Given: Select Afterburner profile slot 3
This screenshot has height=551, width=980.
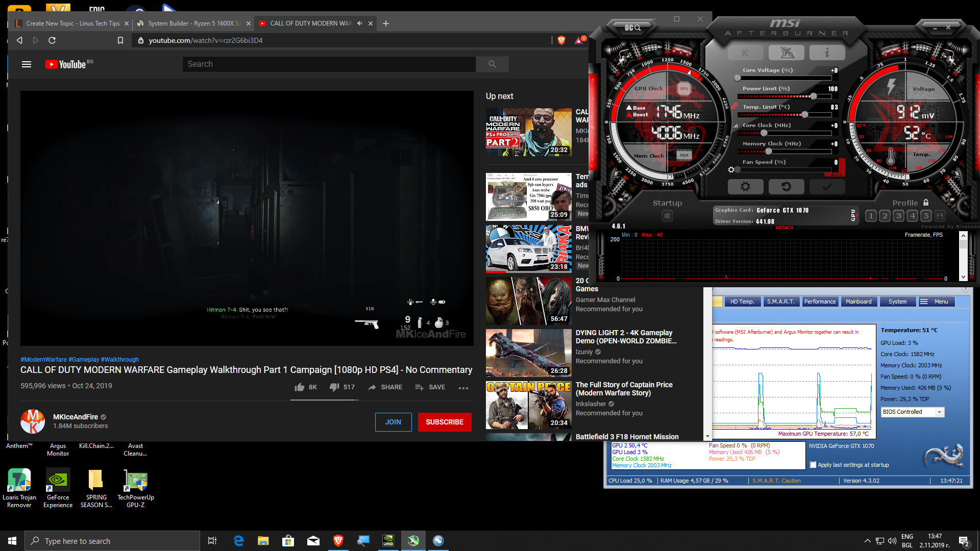Looking at the screenshot, I should [x=899, y=216].
